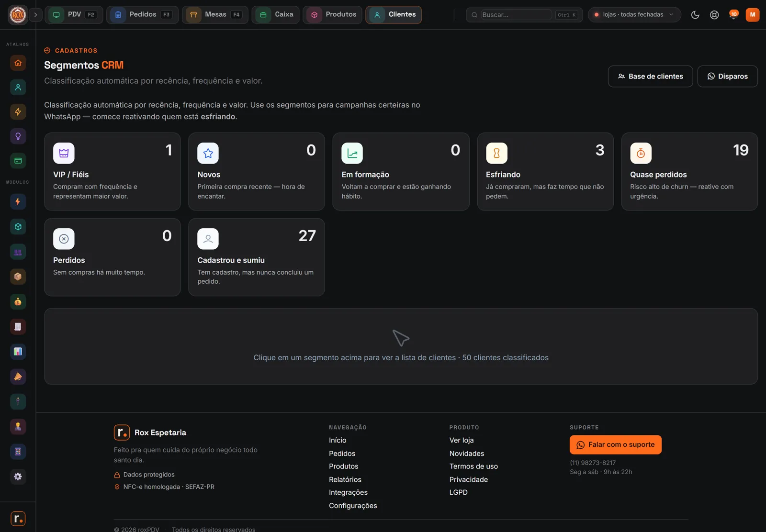766x532 pixels.
Task: Switch to the Mesas tab
Action: click(215, 15)
